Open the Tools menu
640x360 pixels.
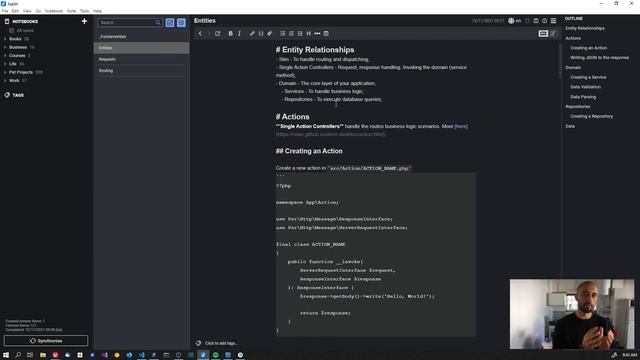pyautogui.click(x=84, y=11)
